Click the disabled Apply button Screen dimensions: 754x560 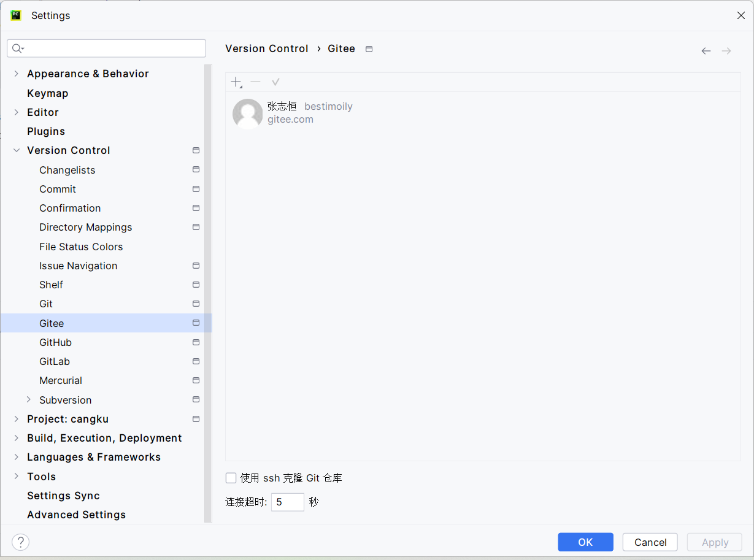tap(715, 542)
